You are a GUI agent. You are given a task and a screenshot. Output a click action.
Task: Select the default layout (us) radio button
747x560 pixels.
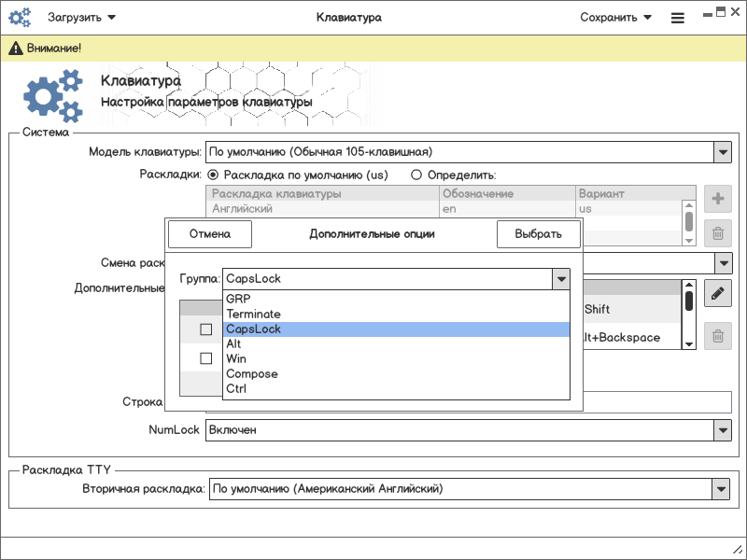[x=213, y=175]
